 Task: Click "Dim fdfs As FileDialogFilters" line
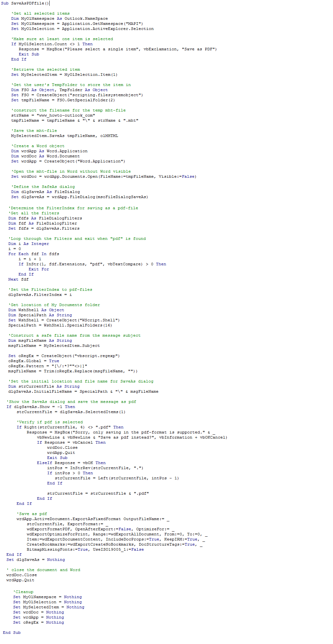tap(45, 218)
